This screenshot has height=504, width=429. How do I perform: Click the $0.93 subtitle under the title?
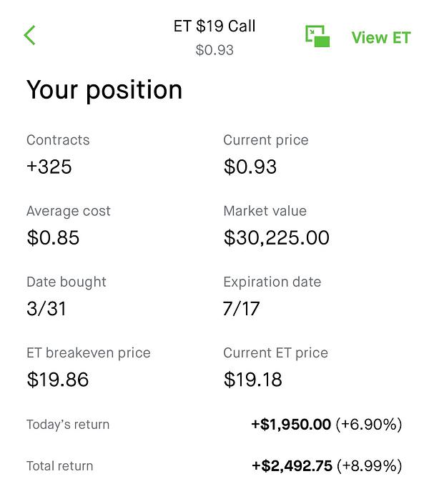point(214,50)
